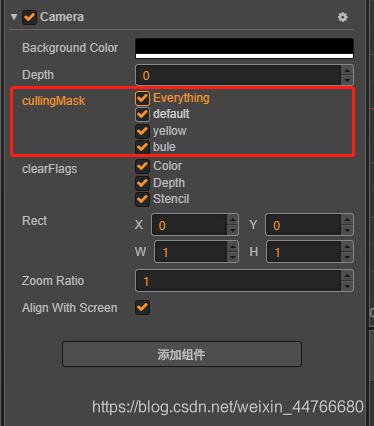374x426 pixels.
Task: Increment the Rect X value
Action: coord(233,220)
